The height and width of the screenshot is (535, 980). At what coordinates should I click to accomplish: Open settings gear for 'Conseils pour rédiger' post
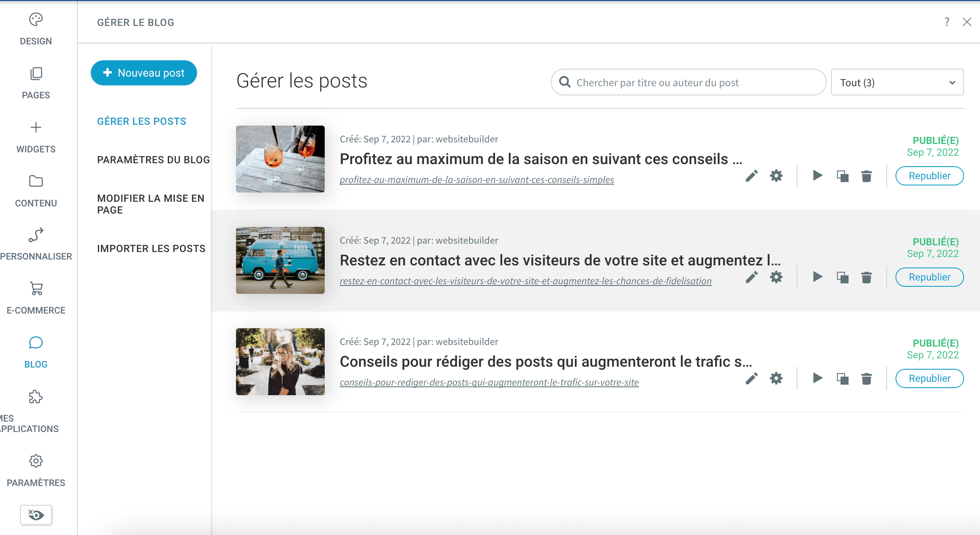(x=776, y=378)
